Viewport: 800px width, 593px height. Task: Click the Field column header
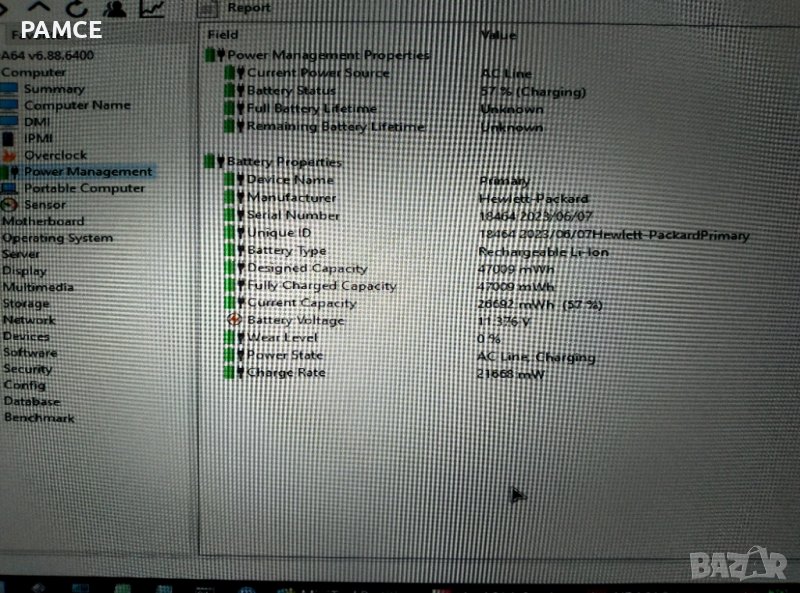tap(222, 34)
